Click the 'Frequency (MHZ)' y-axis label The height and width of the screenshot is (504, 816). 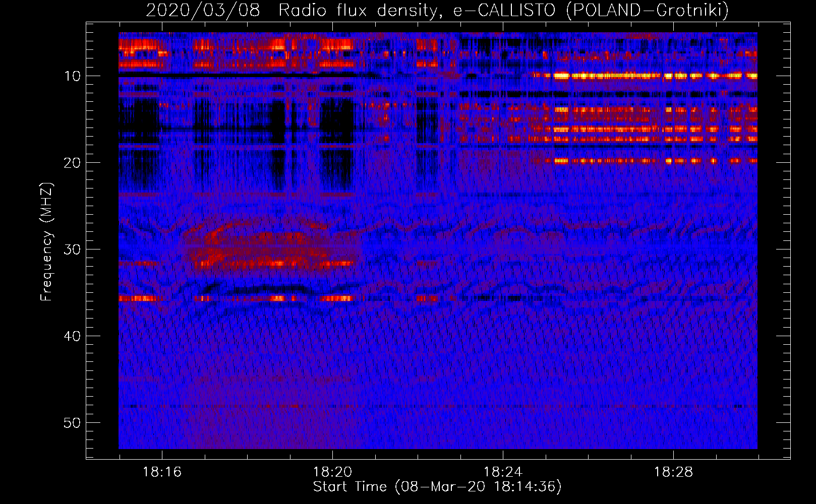point(46,242)
